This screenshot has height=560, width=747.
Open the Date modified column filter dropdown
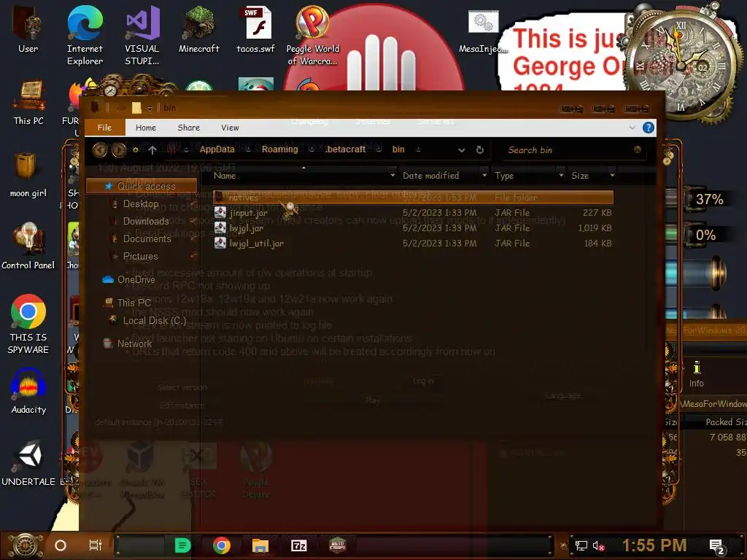[484, 175]
